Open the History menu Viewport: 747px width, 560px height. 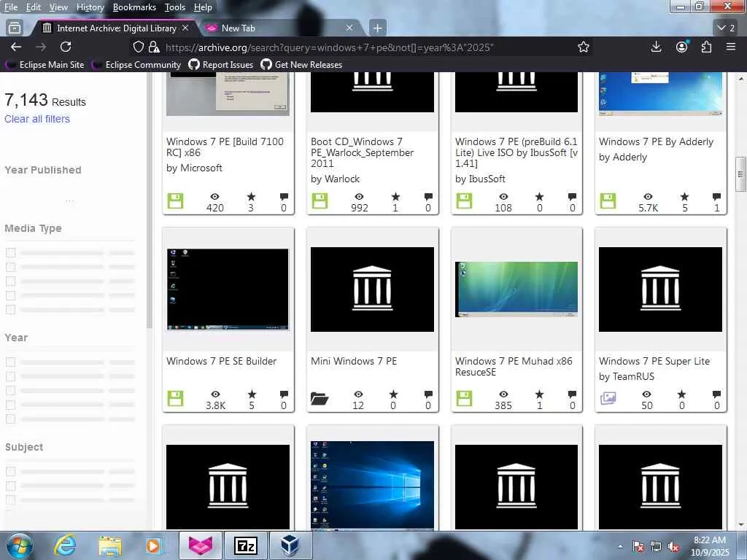point(90,7)
